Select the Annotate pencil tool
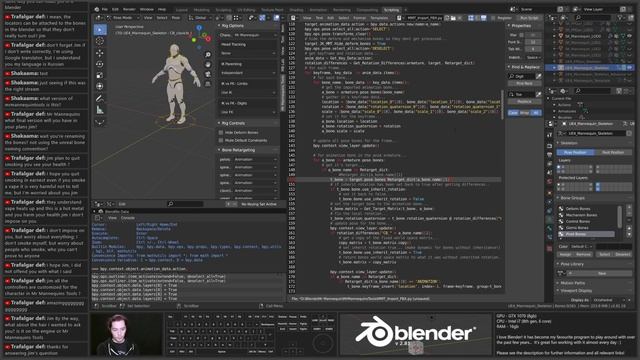Screen dimensions: 640x360 (100, 98)
